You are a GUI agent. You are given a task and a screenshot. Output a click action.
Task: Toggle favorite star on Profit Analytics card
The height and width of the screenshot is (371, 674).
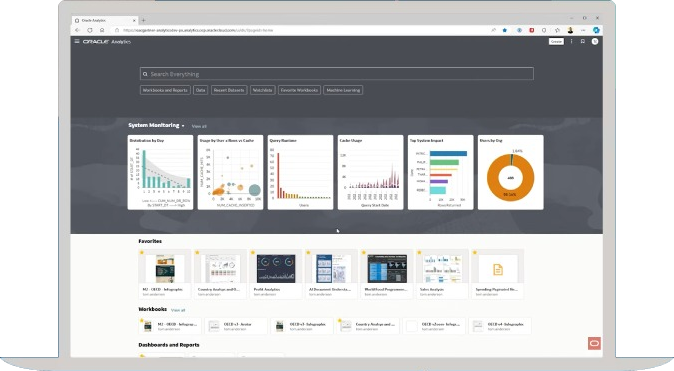(x=253, y=252)
